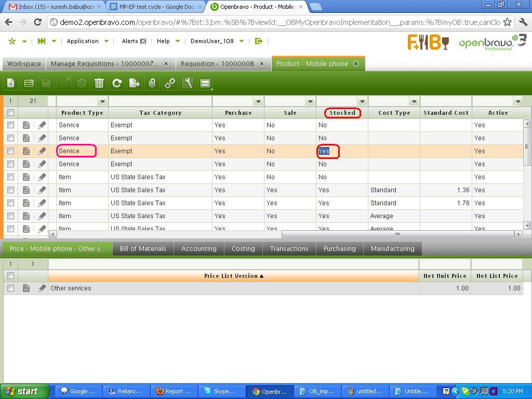
Task: Click the trash delete record icon
Action: pos(99,83)
